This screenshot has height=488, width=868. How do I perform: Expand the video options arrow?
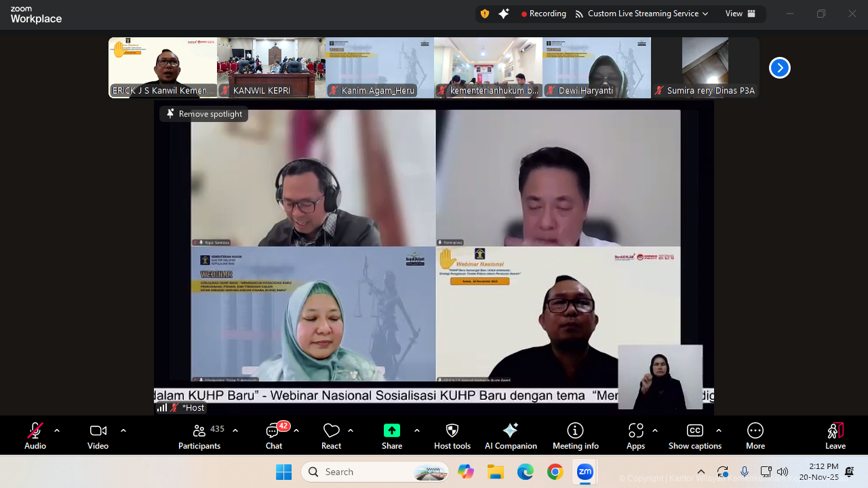coord(123,430)
